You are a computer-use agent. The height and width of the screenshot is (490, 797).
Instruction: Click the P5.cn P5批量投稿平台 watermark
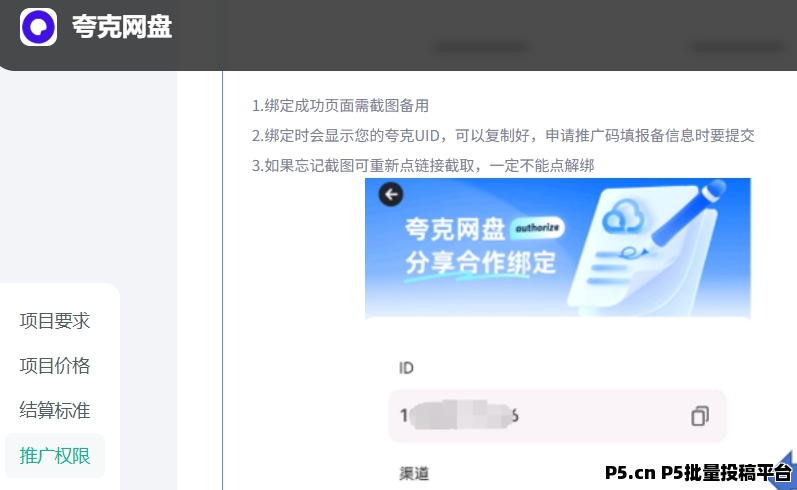click(x=698, y=473)
